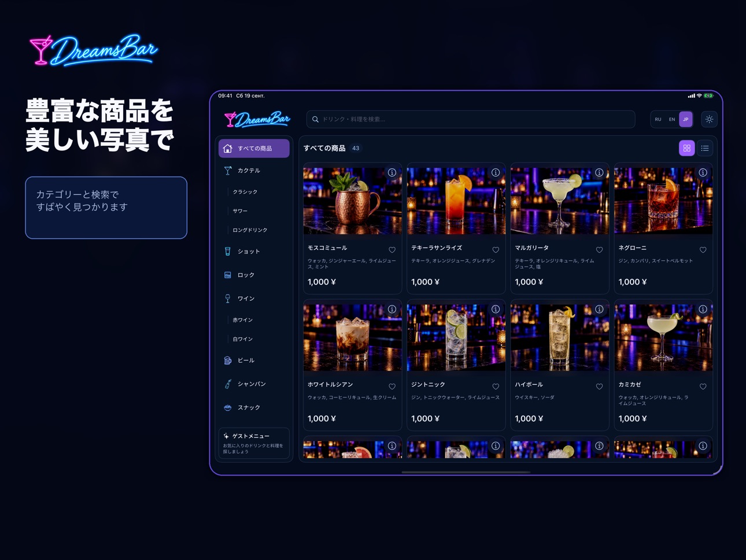Screen dimensions: 746x560
Task: Open the ゲストメニュー panel
Action: pyautogui.click(x=254, y=443)
